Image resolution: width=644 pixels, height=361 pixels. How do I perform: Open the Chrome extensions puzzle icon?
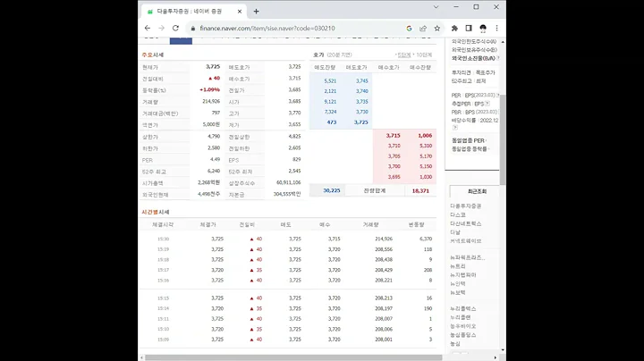click(454, 29)
